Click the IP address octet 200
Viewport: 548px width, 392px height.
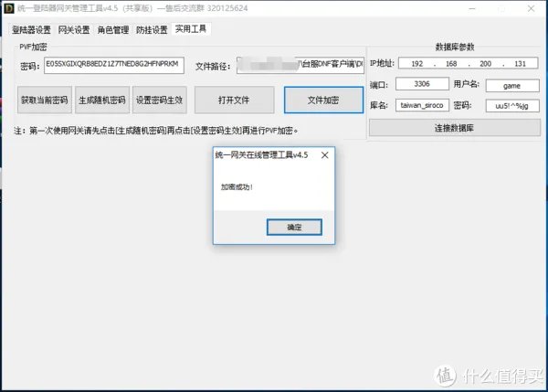pyautogui.click(x=486, y=64)
